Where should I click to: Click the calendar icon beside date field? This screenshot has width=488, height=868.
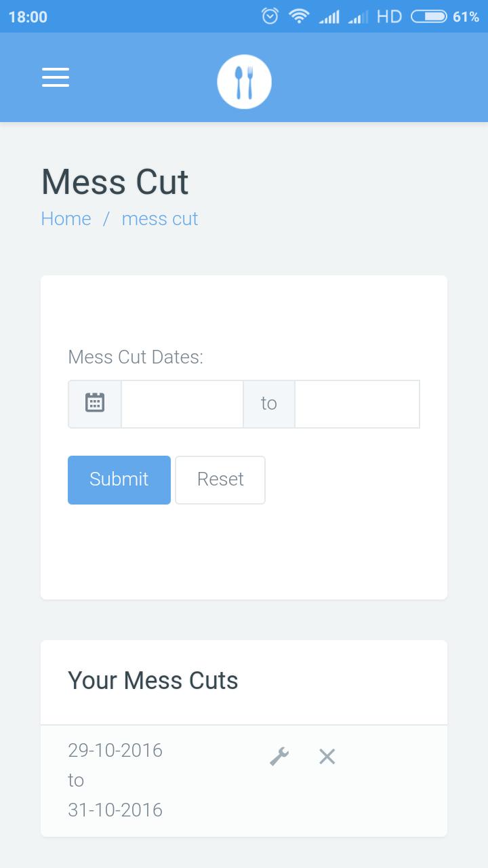[x=95, y=403]
